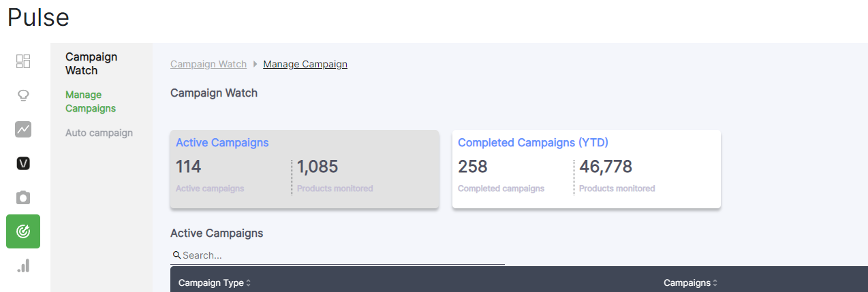
Task: Open the trend line chart sidebar icon
Action: coord(23,129)
